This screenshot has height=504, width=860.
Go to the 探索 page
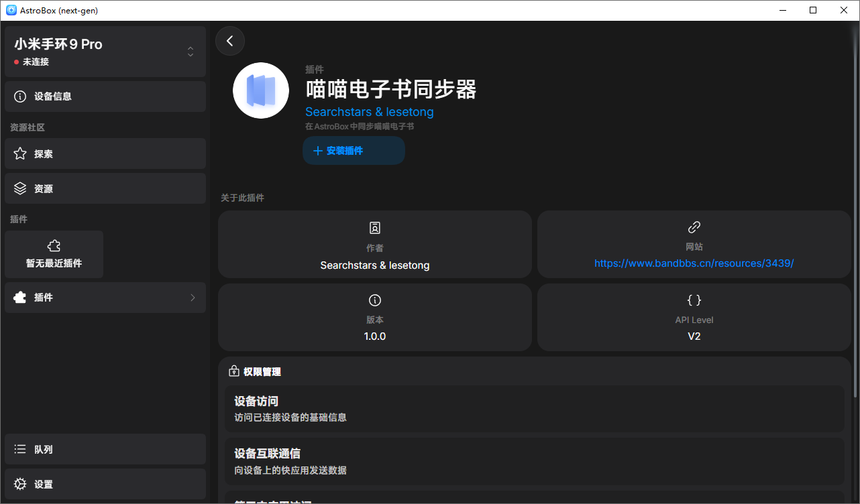[x=105, y=154]
